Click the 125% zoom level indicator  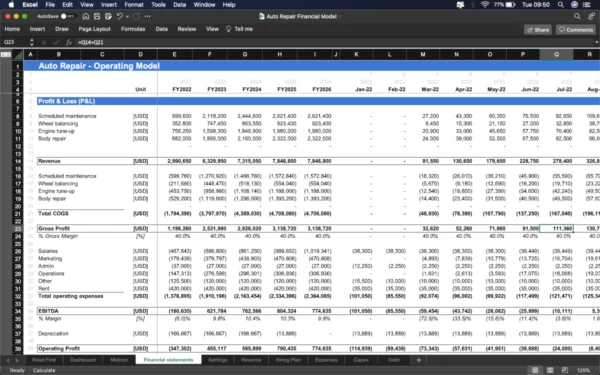click(583, 370)
